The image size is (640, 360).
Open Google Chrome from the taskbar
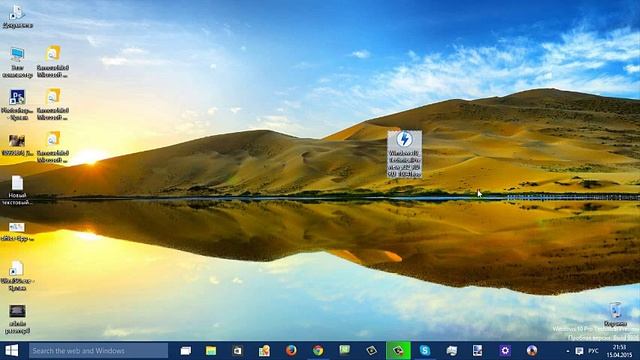[318, 351]
